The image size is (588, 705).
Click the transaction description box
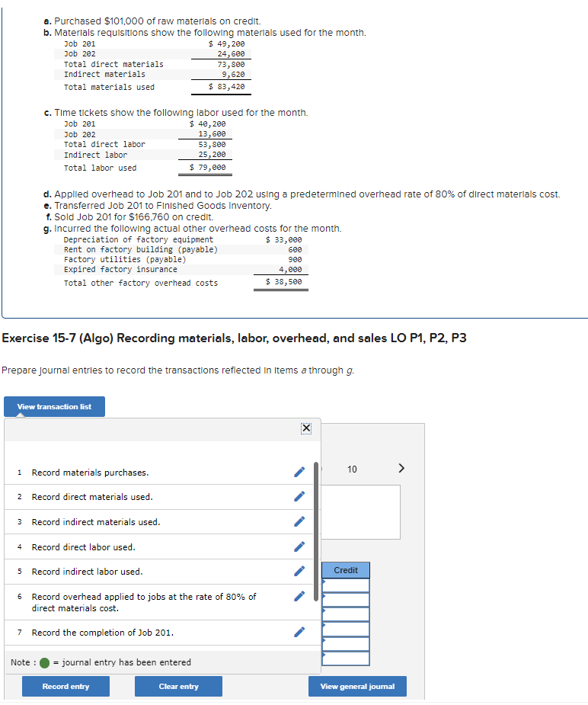(361, 511)
